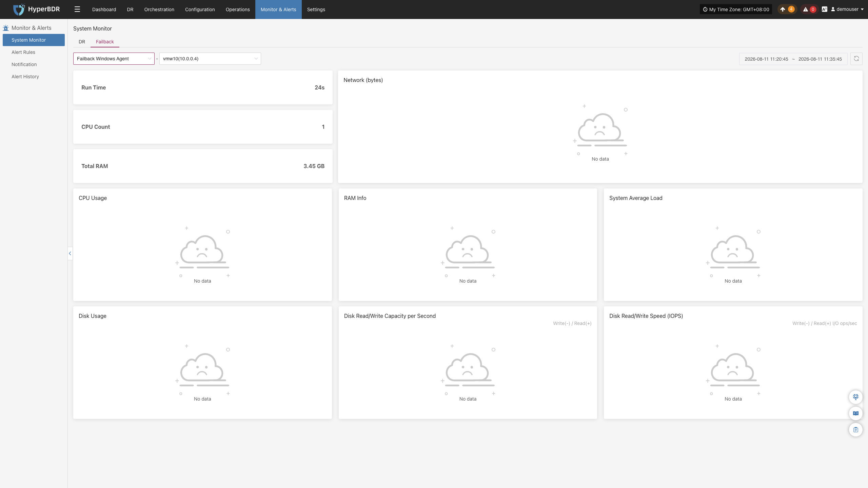
Task: Click the refresh icon beside date range
Action: [856, 59]
